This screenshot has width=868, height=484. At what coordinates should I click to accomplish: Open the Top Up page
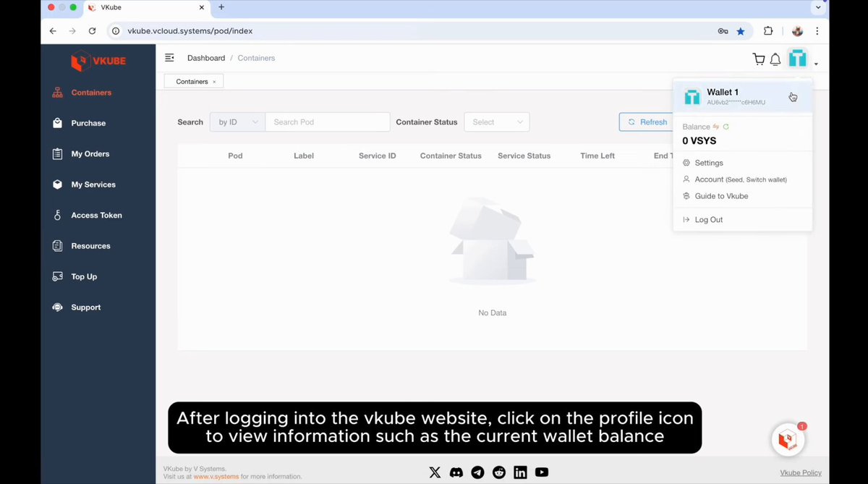[x=84, y=276]
